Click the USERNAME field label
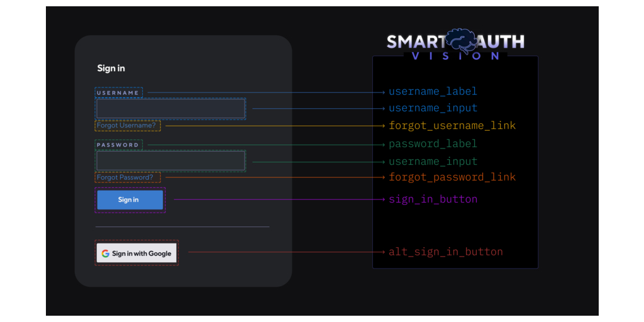The image size is (644, 322). (x=118, y=93)
